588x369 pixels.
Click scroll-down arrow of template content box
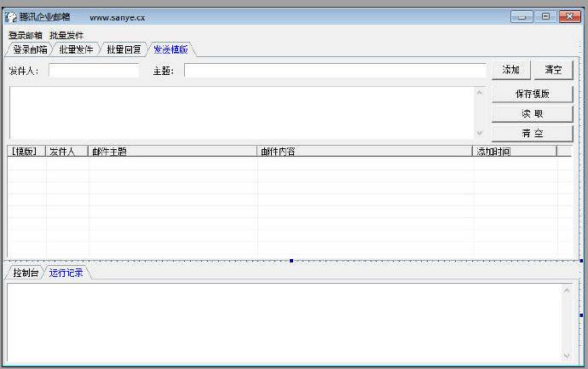tap(479, 133)
